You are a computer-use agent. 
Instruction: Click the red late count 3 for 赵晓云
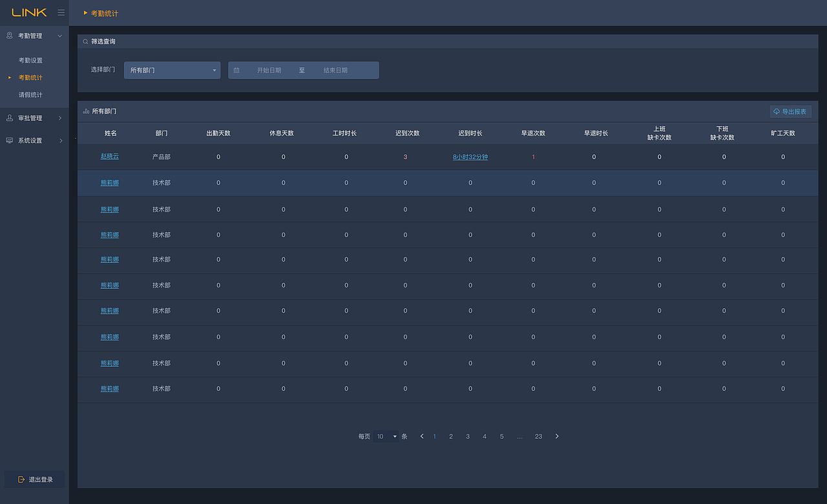(x=405, y=157)
